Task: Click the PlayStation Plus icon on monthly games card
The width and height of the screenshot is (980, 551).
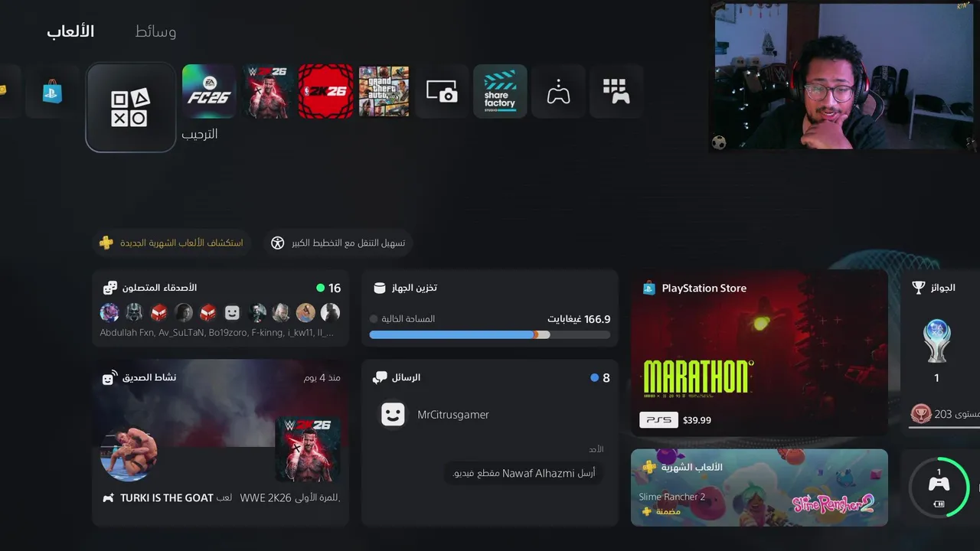Action: tap(648, 467)
